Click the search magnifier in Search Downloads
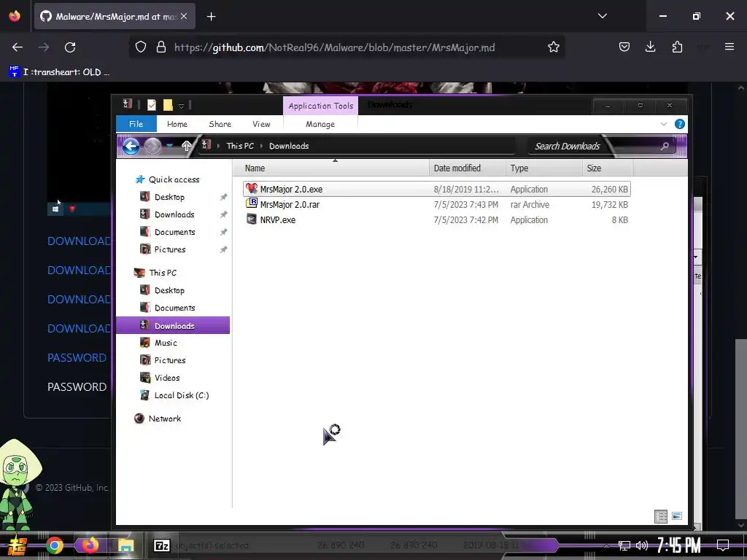 click(x=665, y=146)
